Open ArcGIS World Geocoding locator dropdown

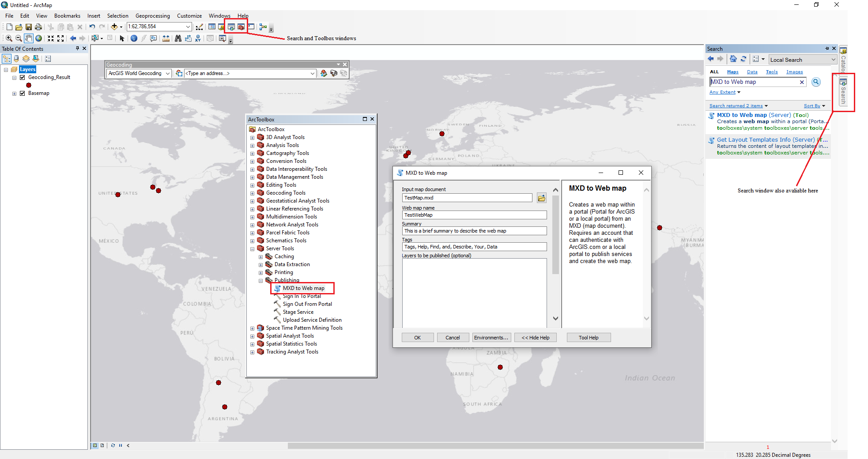click(x=168, y=73)
